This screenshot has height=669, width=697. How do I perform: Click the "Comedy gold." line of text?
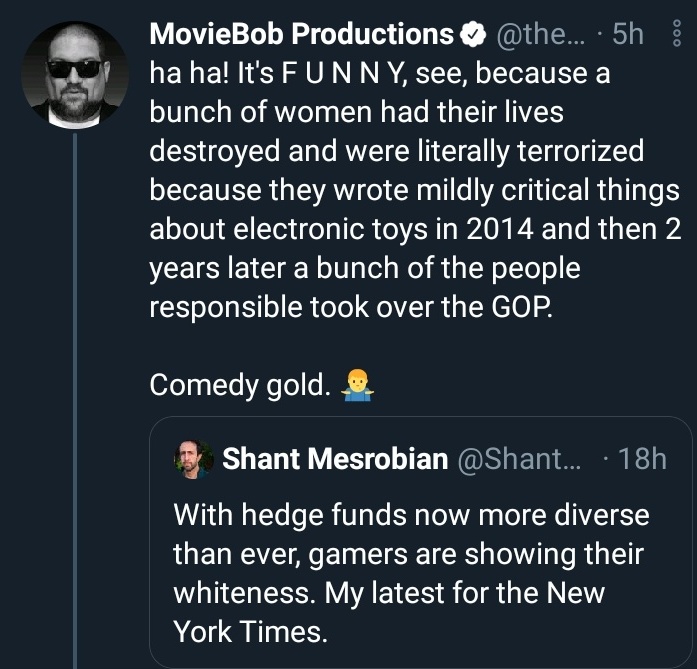pos(240,384)
